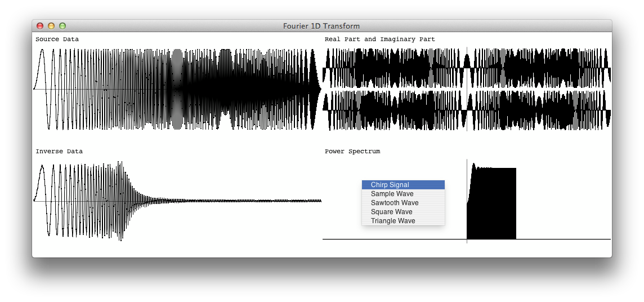Choose Triangle Wave in the popup
644x302 pixels.
[x=403, y=221]
